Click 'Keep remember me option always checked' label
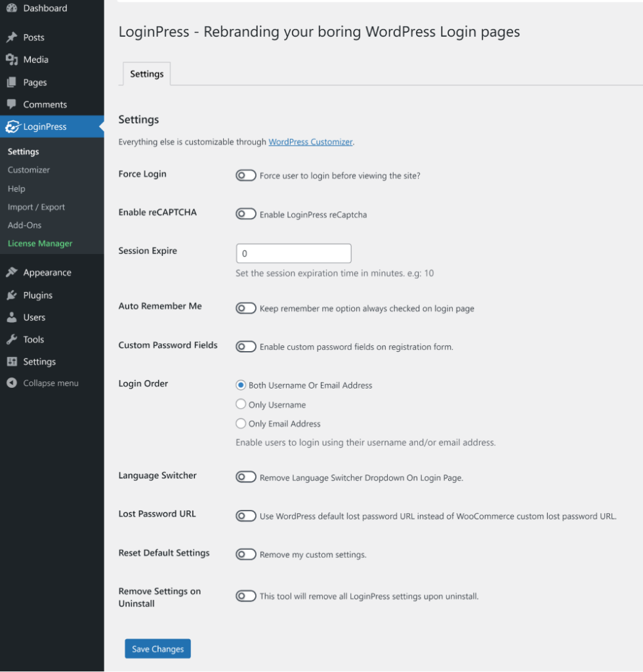 click(x=367, y=308)
